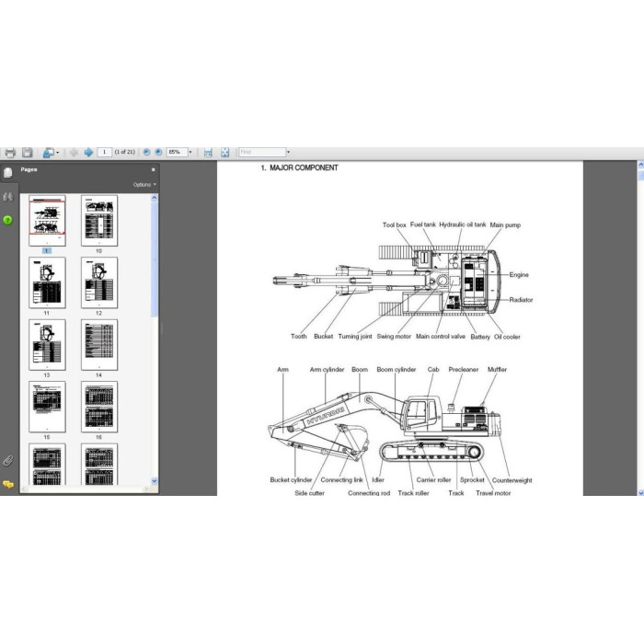Click the 'Oil cooler' label

(x=507, y=337)
